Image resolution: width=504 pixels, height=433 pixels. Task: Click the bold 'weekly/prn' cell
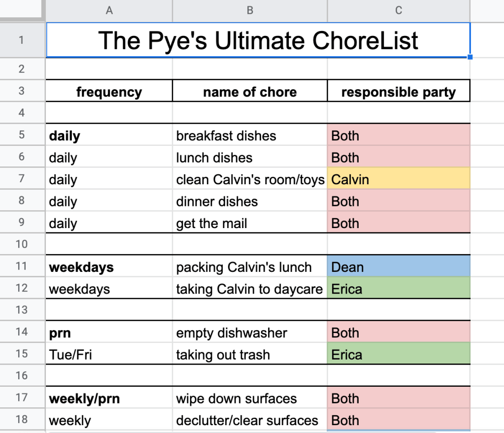[109, 399]
